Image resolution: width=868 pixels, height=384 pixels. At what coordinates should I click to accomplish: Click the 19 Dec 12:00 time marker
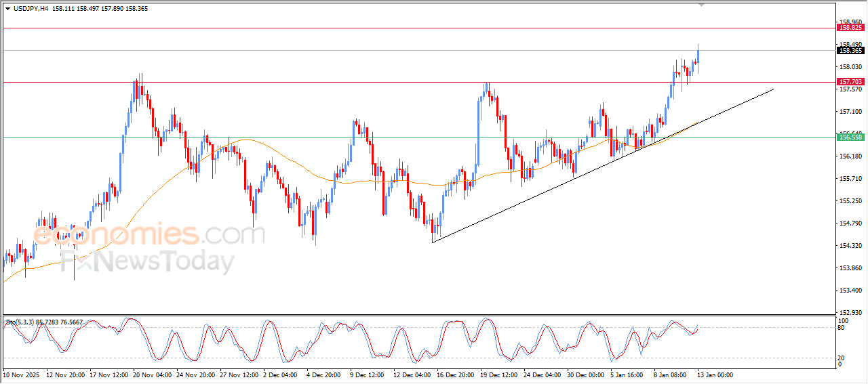pyautogui.click(x=498, y=375)
